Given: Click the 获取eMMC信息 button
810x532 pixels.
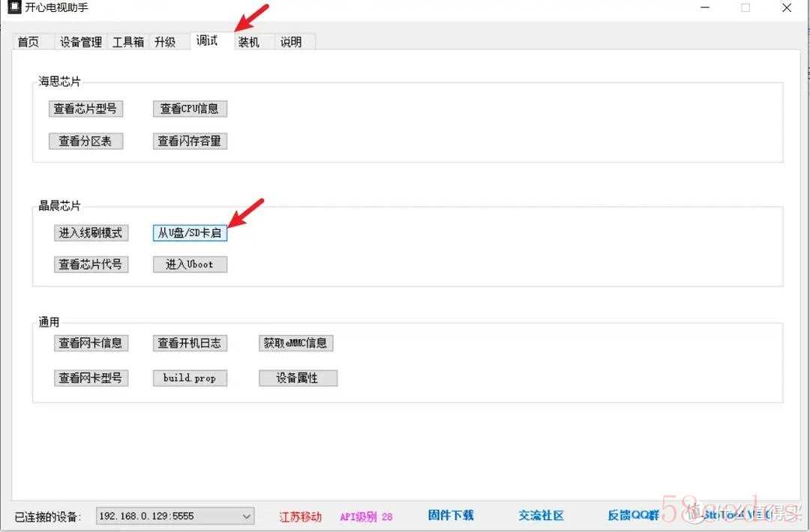Looking at the screenshot, I should pyautogui.click(x=295, y=343).
